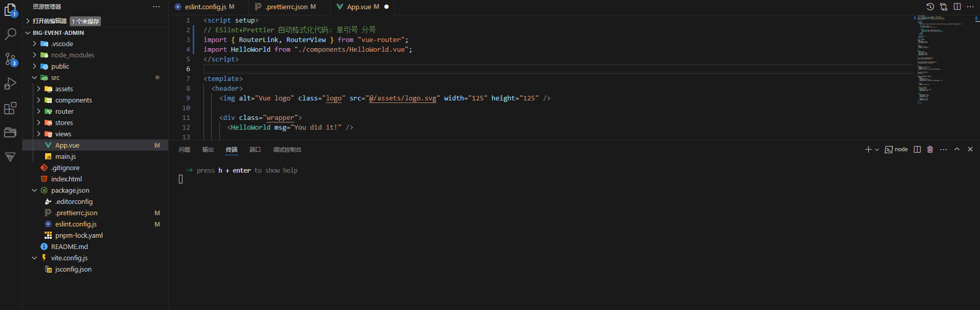
Task: Select the node terminal instance
Action: click(896, 150)
